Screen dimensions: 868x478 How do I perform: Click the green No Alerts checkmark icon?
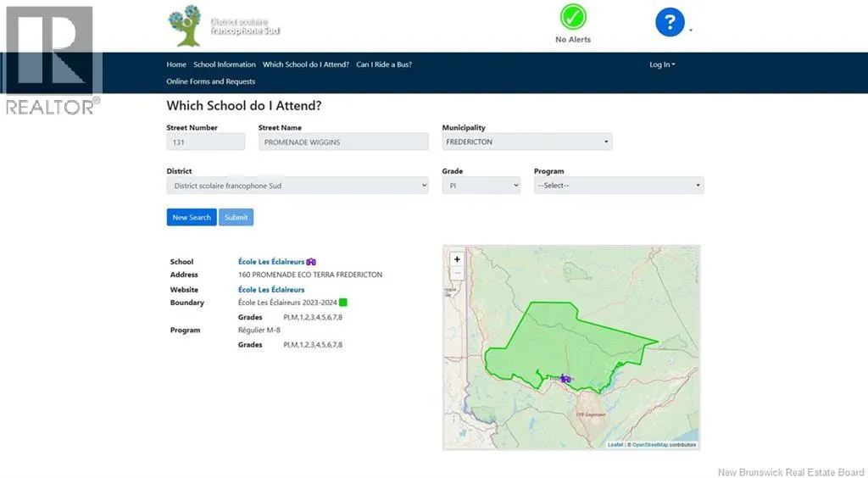tap(573, 17)
